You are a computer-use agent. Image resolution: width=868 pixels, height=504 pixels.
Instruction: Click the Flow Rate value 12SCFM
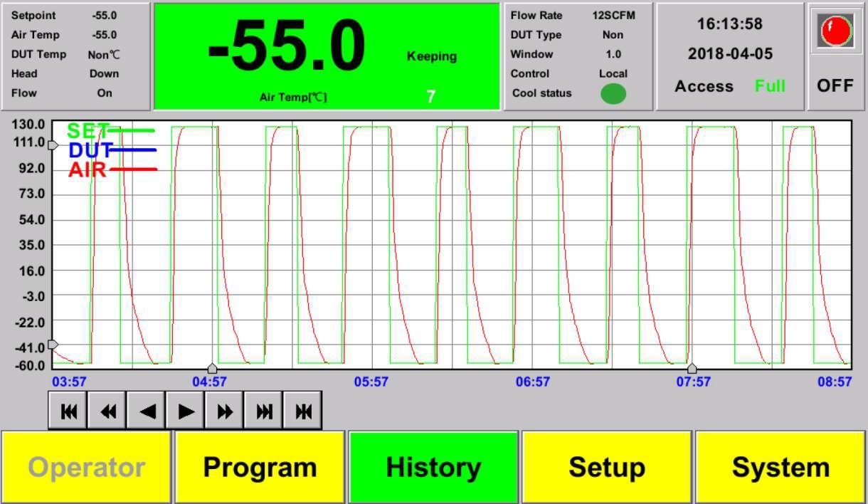tap(613, 15)
